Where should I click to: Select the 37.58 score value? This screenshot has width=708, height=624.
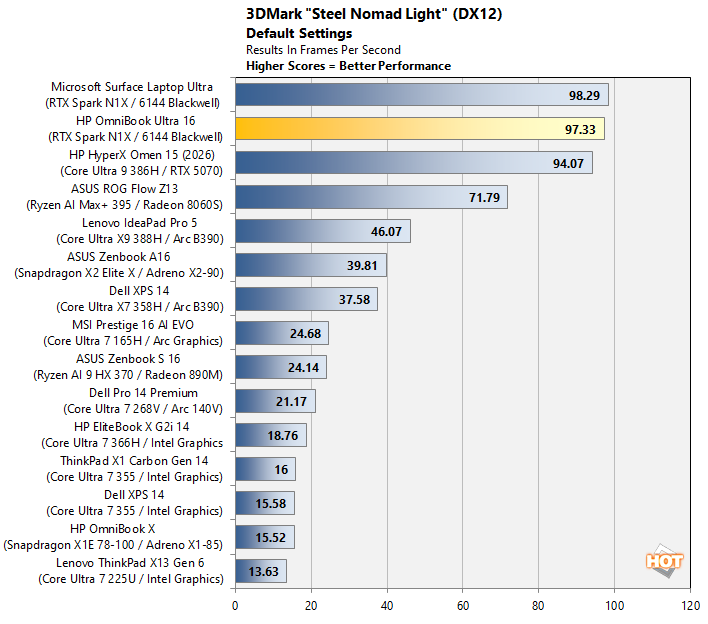pos(354,300)
